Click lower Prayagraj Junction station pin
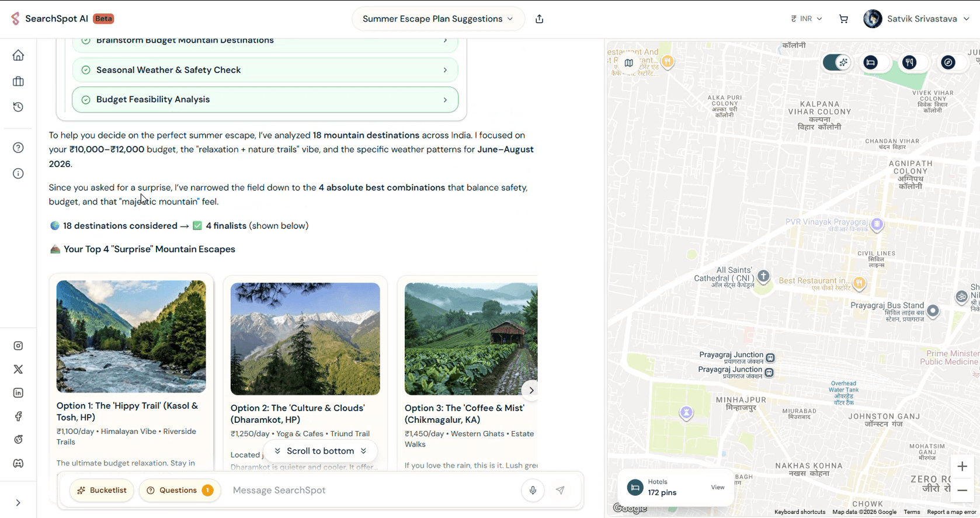980x518 pixels. coord(769,372)
